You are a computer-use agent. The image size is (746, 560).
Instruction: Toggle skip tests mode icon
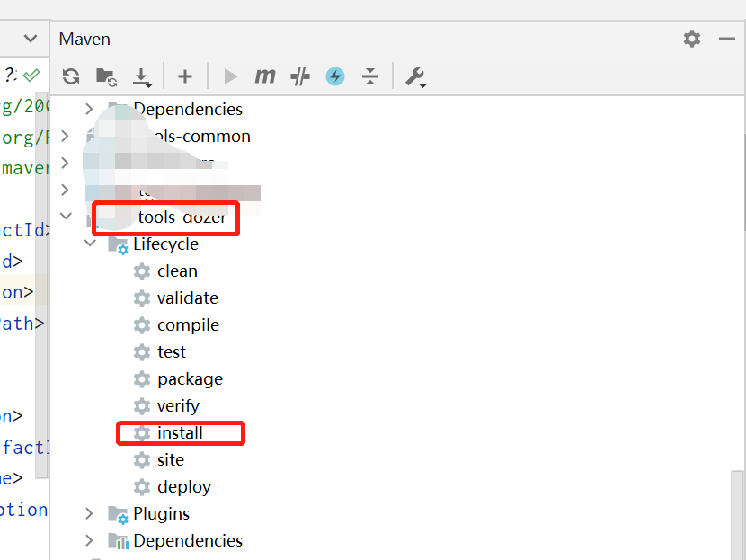(299, 76)
